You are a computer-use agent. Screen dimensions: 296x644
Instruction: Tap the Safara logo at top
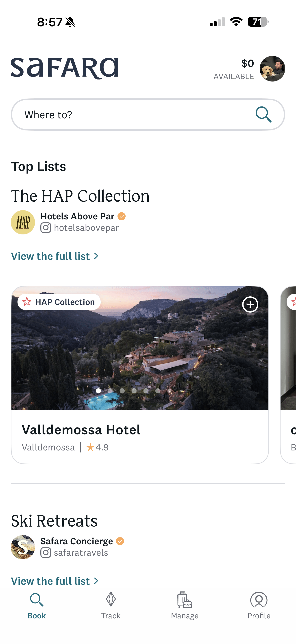click(64, 68)
